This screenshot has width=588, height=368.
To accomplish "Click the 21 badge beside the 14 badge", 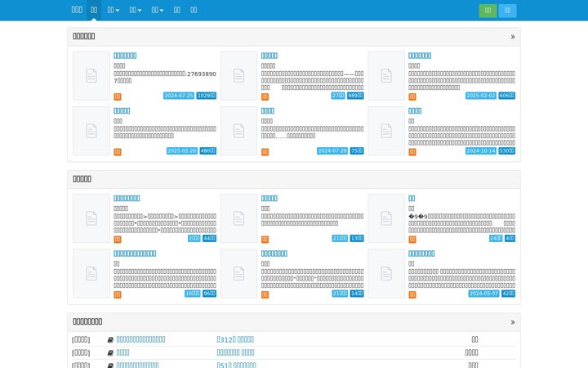I will pyautogui.click(x=340, y=294).
